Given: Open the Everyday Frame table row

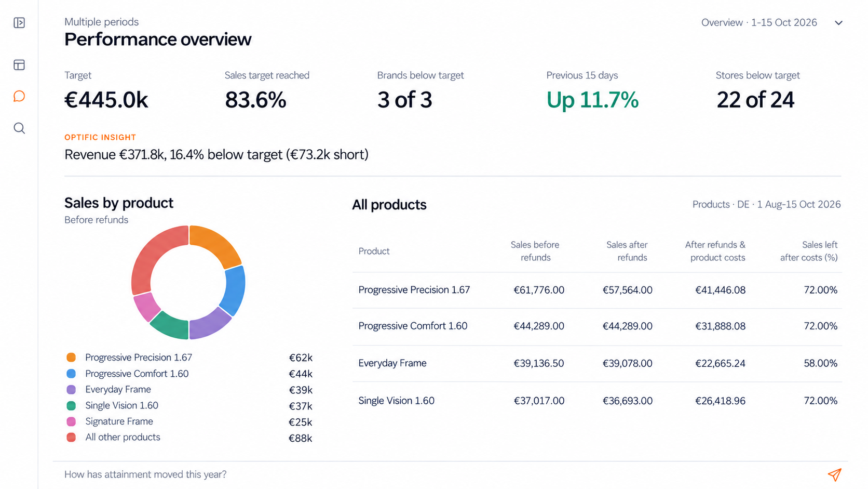Looking at the screenshot, I should point(597,363).
